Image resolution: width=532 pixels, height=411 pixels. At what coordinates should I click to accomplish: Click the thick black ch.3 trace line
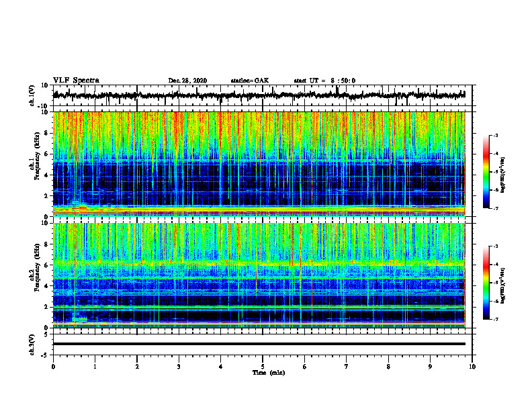click(x=259, y=344)
